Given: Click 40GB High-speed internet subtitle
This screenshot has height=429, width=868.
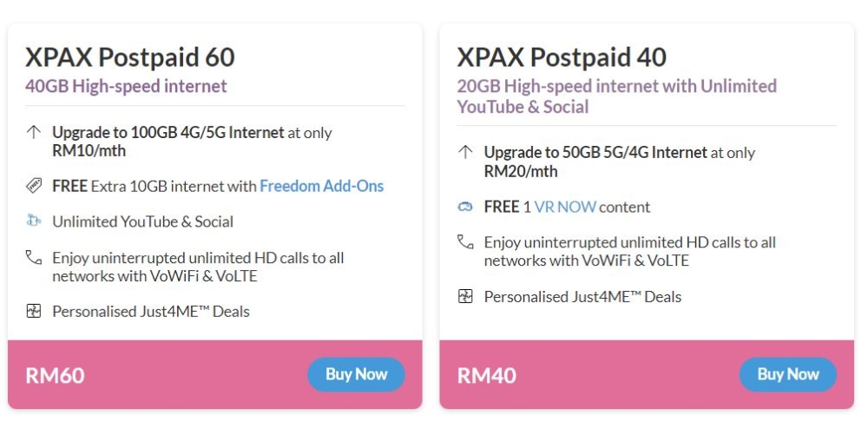Looking at the screenshot, I should point(126,86).
